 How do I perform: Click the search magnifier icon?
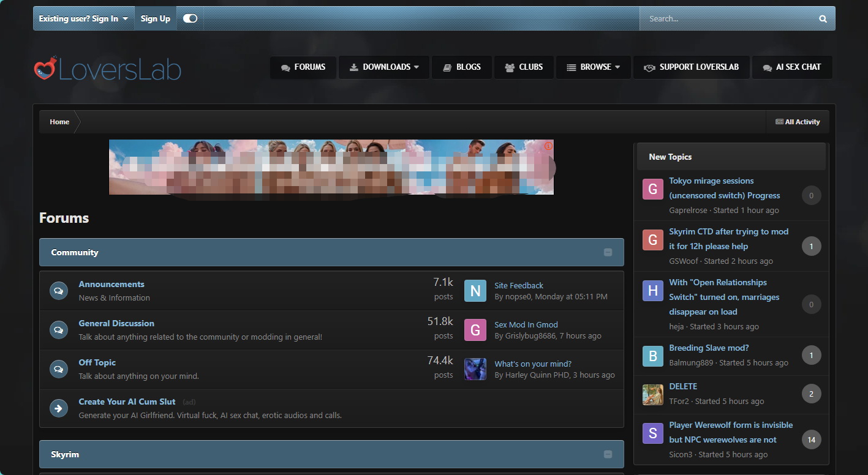(x=823, y=19)
